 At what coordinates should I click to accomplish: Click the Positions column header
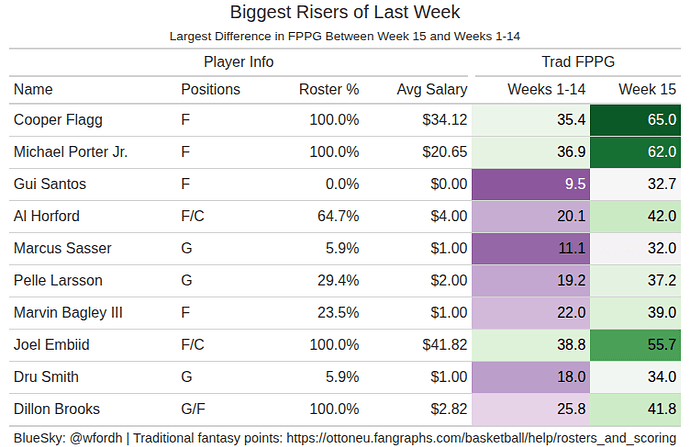pos(210,89)
